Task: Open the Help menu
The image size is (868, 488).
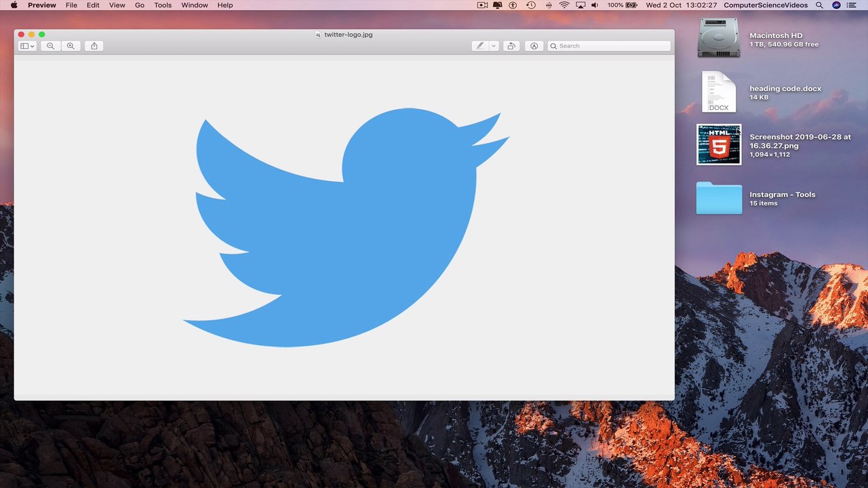Action: coord(225,5)
